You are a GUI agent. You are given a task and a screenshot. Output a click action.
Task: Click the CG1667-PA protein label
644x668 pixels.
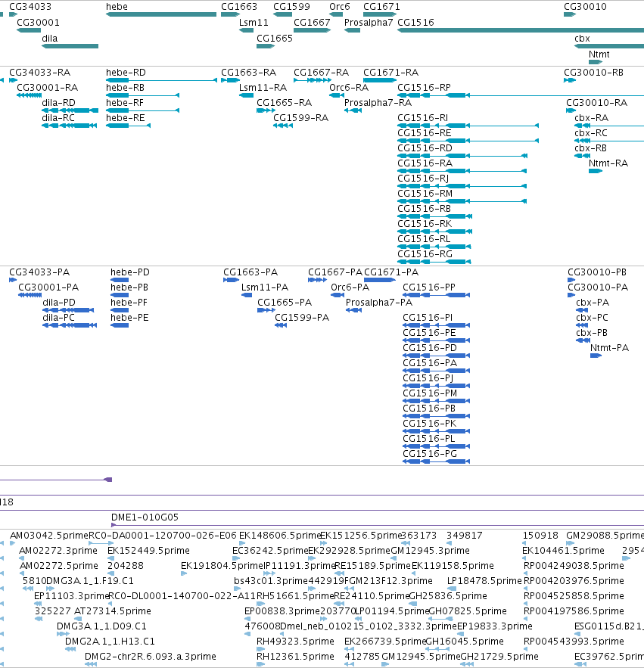point(335,272)
